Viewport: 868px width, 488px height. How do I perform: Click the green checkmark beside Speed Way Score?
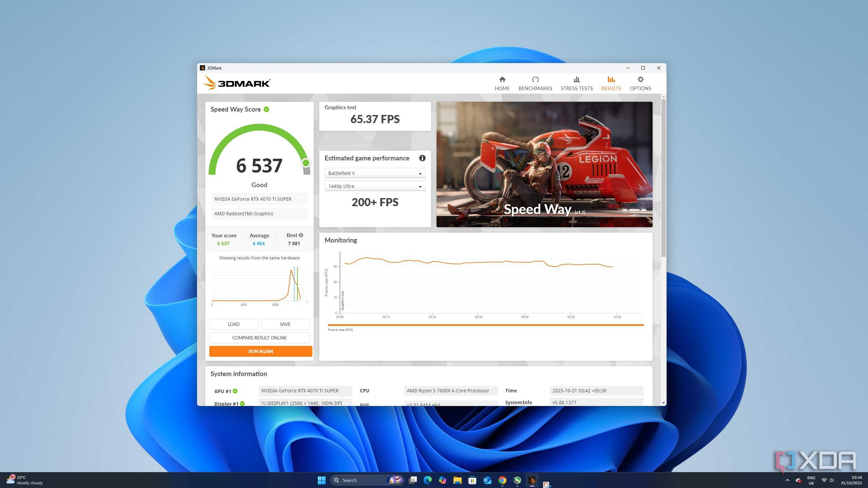coord(266,109)
